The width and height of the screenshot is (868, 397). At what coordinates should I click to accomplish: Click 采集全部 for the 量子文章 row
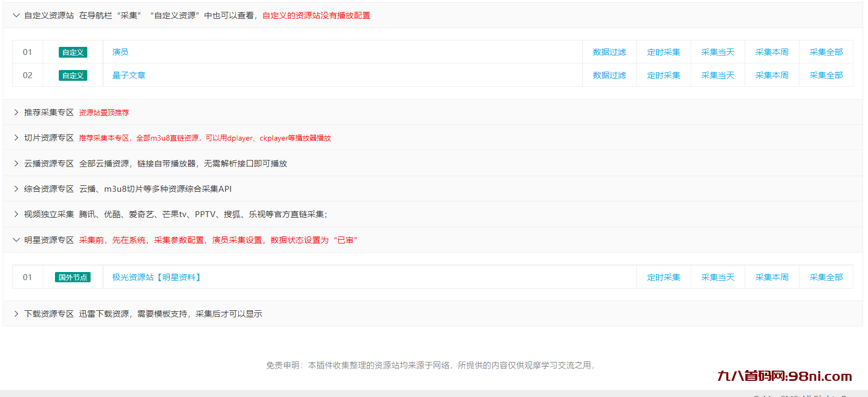point(826,75)
